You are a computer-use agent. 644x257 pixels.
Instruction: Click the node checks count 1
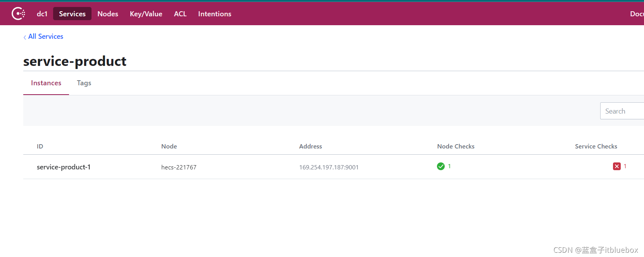click(449, 166)
